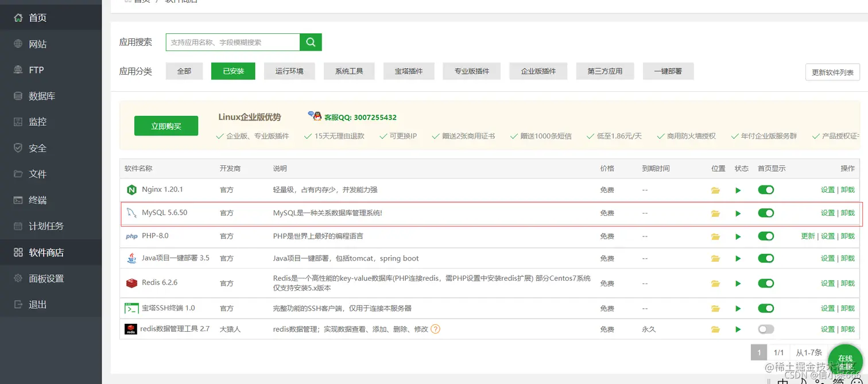The width and height of the screenshot is (868, 384).
Task: Open Nginx install directory via folder icon
Action: pos(715,189)
